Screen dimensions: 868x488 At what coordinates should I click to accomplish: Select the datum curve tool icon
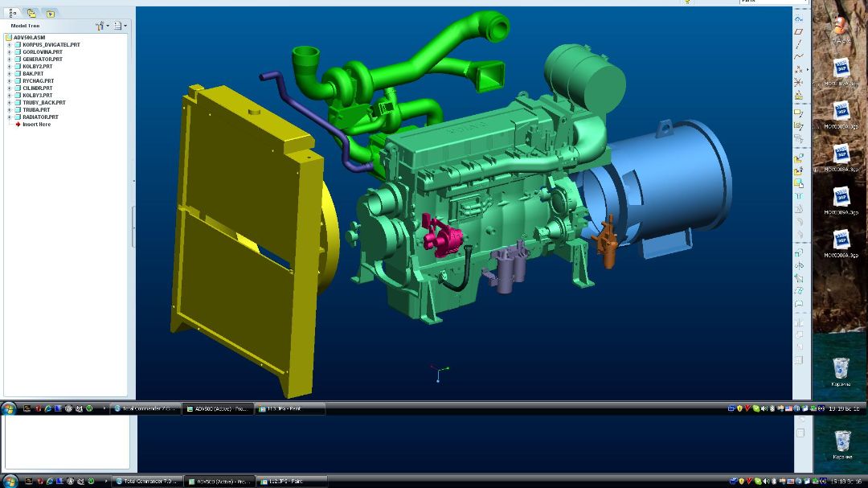[799, 56]
